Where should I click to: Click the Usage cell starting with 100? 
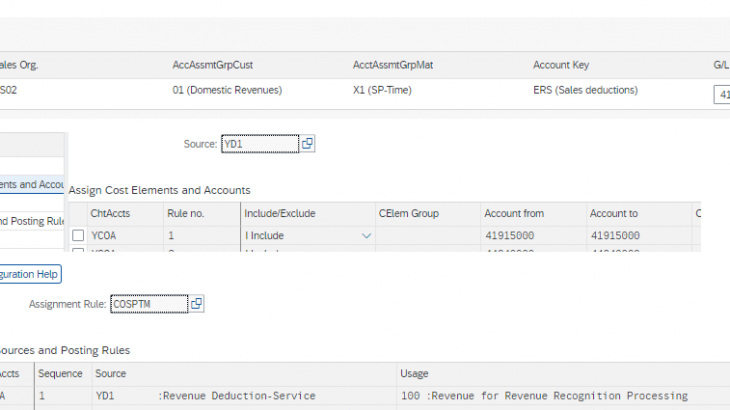pyautogui.click(x=543, y=396)
